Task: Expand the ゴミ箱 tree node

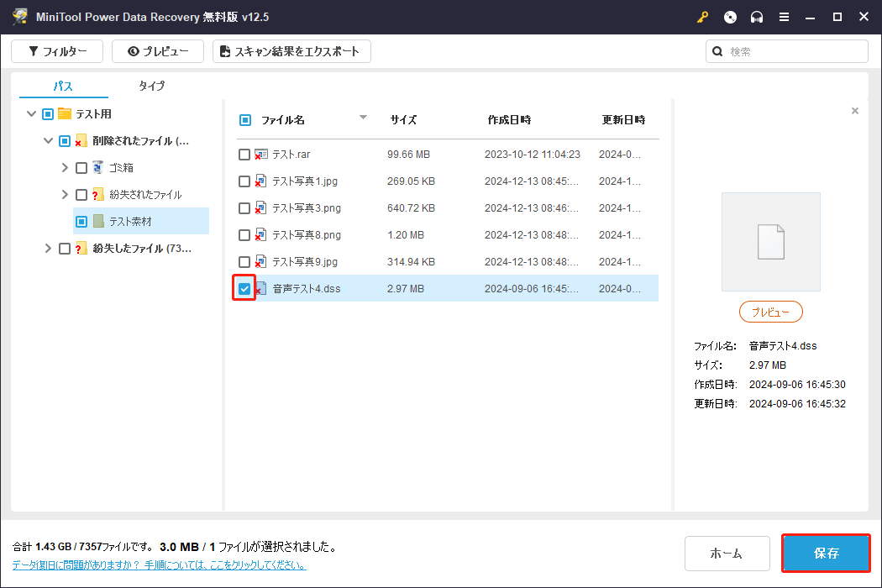Action: (x=65, y=168)
